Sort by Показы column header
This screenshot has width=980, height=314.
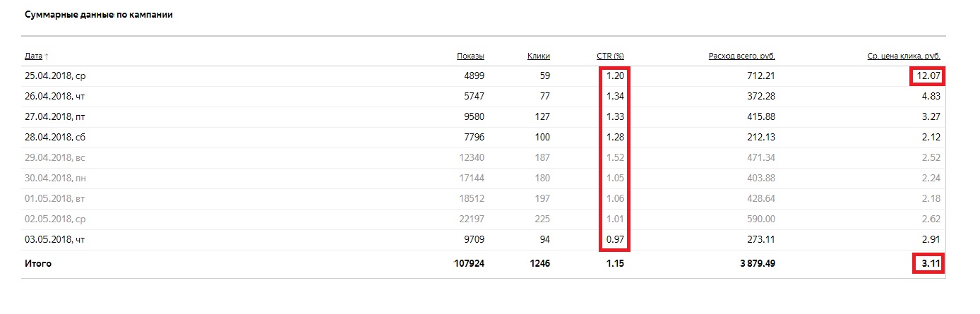(x=470, y=56)
